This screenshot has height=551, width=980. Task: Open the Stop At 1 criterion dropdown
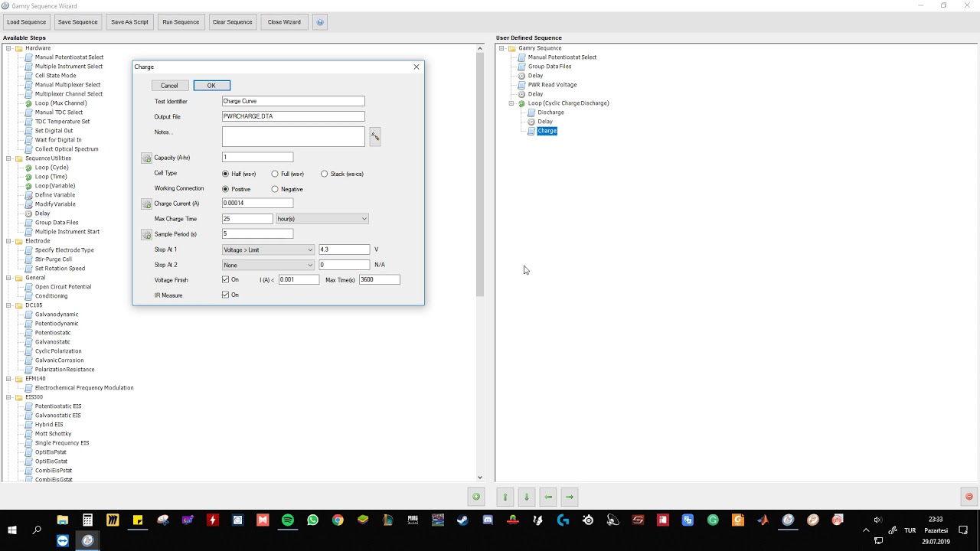click(268, 249)
